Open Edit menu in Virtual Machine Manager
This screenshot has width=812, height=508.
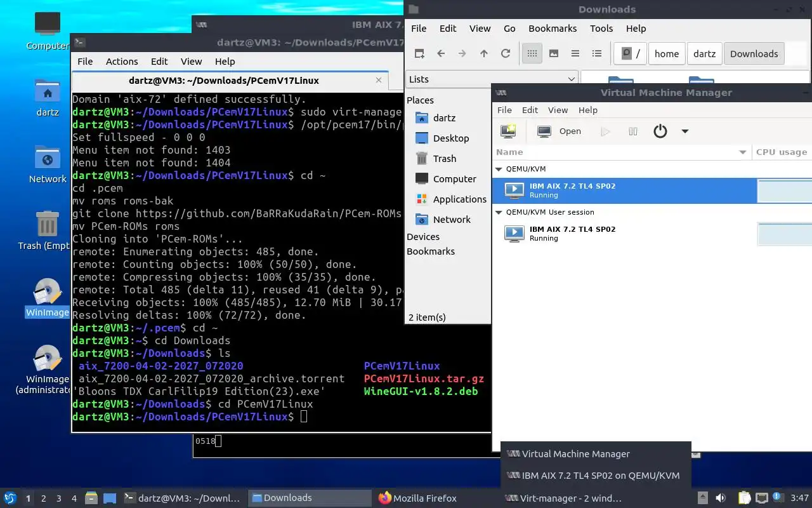click(x=530, y=110)
